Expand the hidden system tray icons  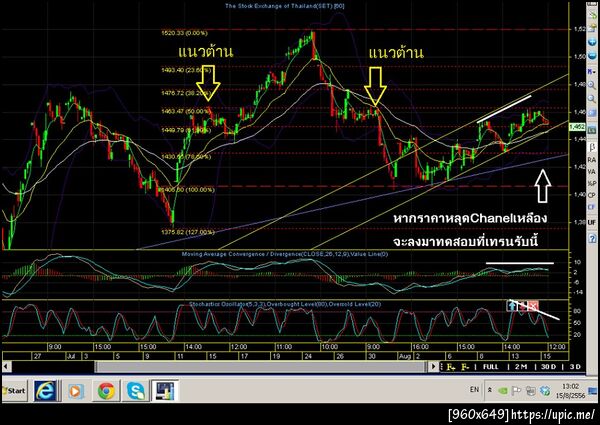[489, 390]
